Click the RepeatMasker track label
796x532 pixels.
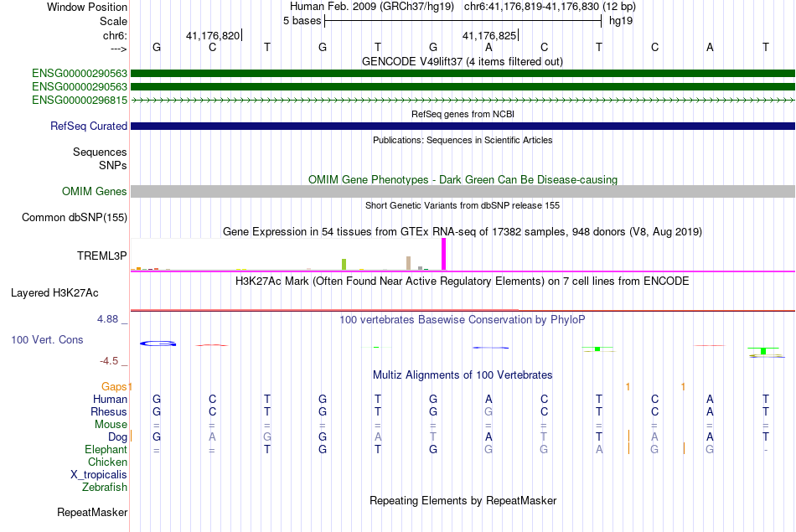(x=92, y=512)
